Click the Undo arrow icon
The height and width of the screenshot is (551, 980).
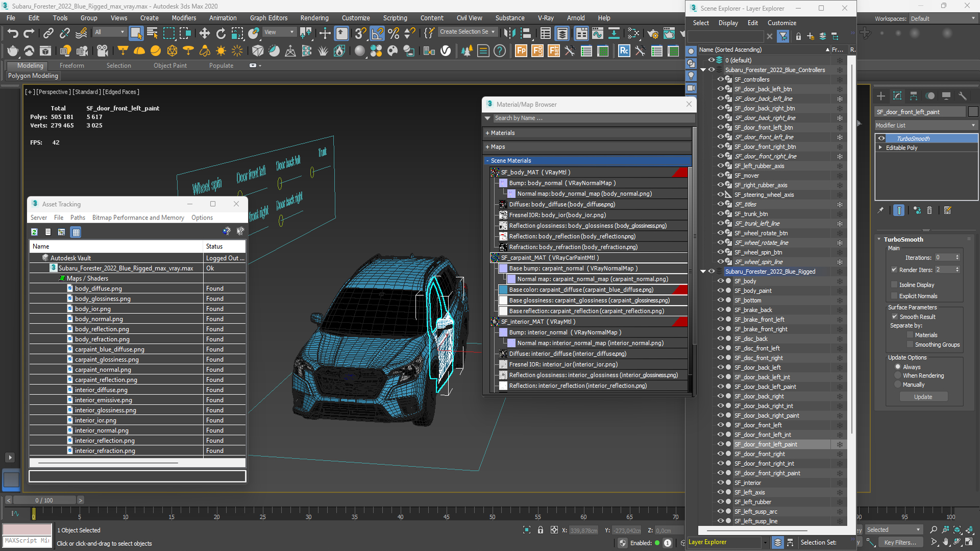click(x=13, y=34)
